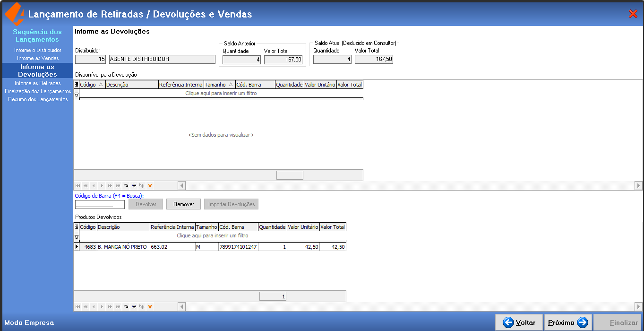Click the Remover button
This screenshot has width=644, height=331.
[184, 204]
